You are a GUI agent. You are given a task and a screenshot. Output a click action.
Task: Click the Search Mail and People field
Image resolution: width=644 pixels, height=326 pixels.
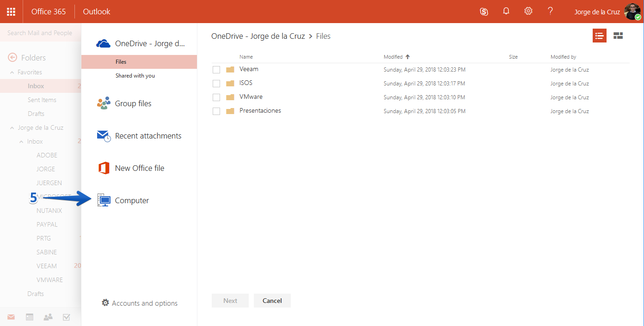coord(41,33)
